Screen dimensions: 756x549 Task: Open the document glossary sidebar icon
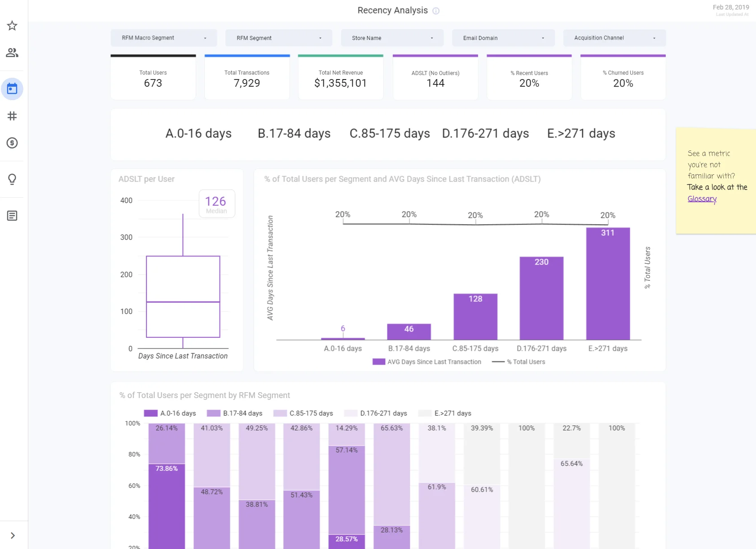[x=12, y=216]
